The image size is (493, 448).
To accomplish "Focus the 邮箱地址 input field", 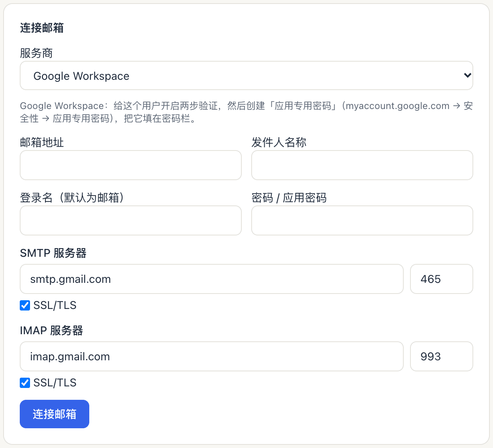I will coord(131,165).
